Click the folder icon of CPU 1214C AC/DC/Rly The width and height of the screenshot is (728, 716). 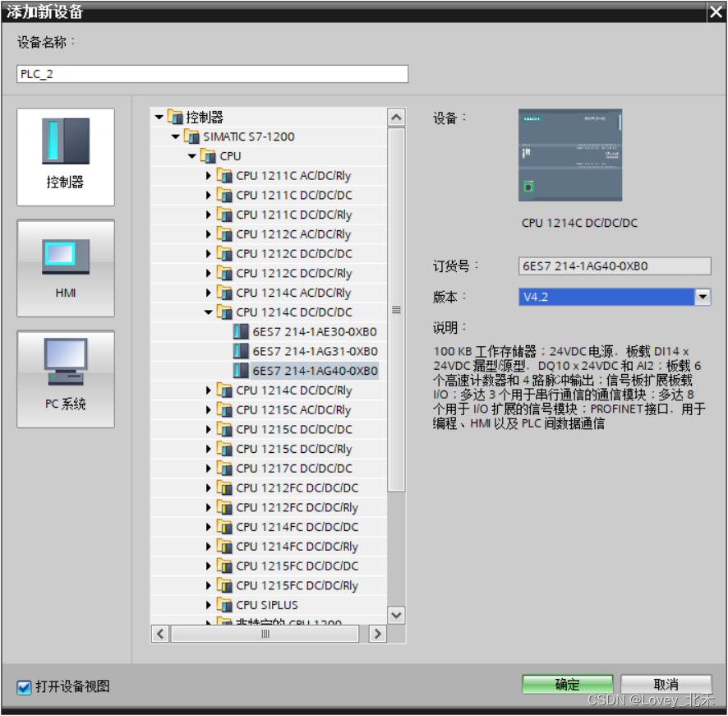click(224, 293)
